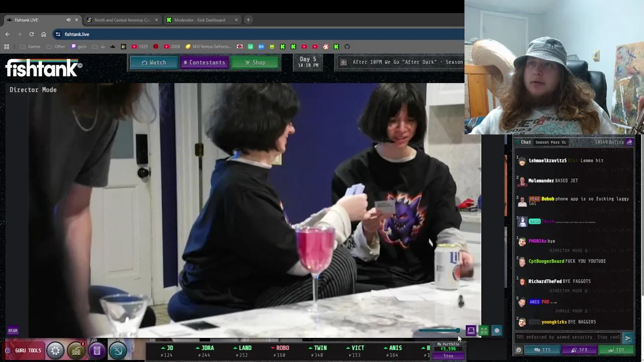The width and height of the screenshot is (644, 362).
Task: Switch to Contestants tab
Action: pyautogui.click(x=204, y=62)
